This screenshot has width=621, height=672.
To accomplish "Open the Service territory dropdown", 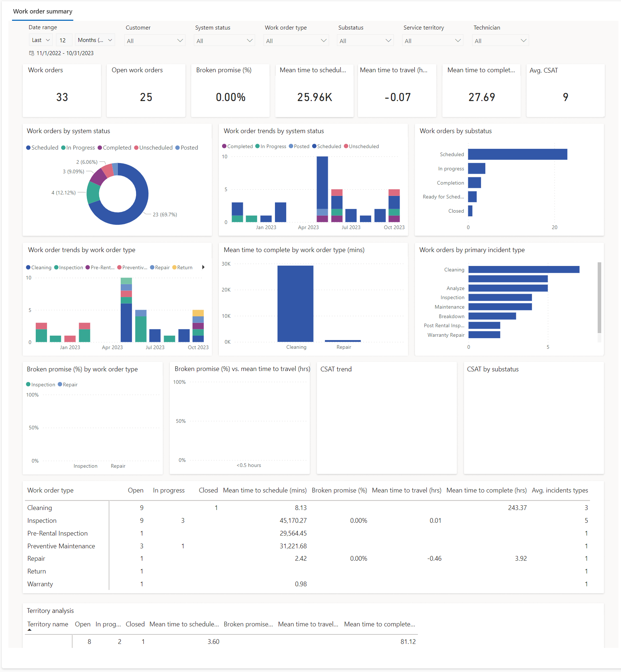I will [432, 40].
